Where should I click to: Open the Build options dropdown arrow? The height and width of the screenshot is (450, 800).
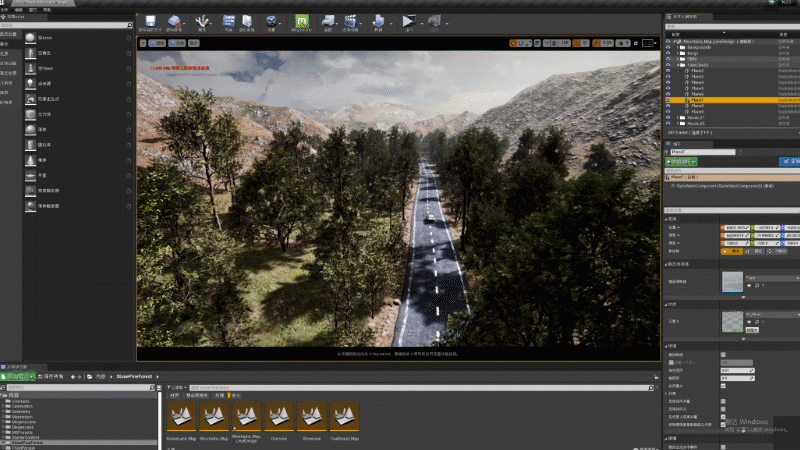391,23
